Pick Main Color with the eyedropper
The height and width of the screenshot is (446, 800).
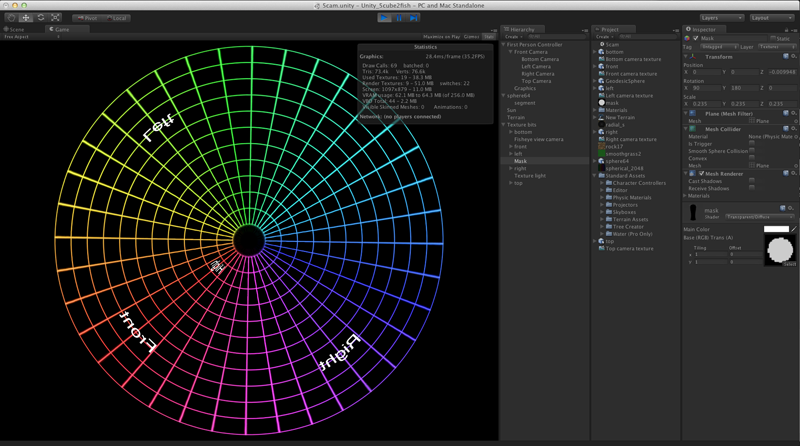click(793, 229)
